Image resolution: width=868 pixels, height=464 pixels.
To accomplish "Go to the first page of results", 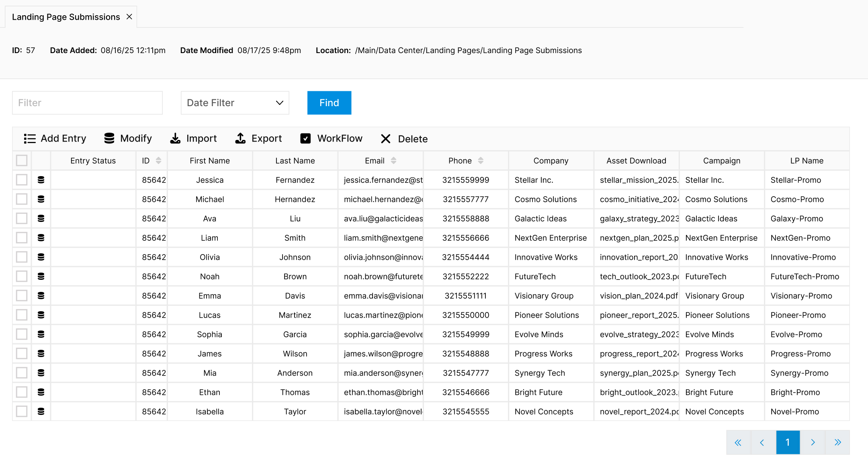I will point(738,442).
